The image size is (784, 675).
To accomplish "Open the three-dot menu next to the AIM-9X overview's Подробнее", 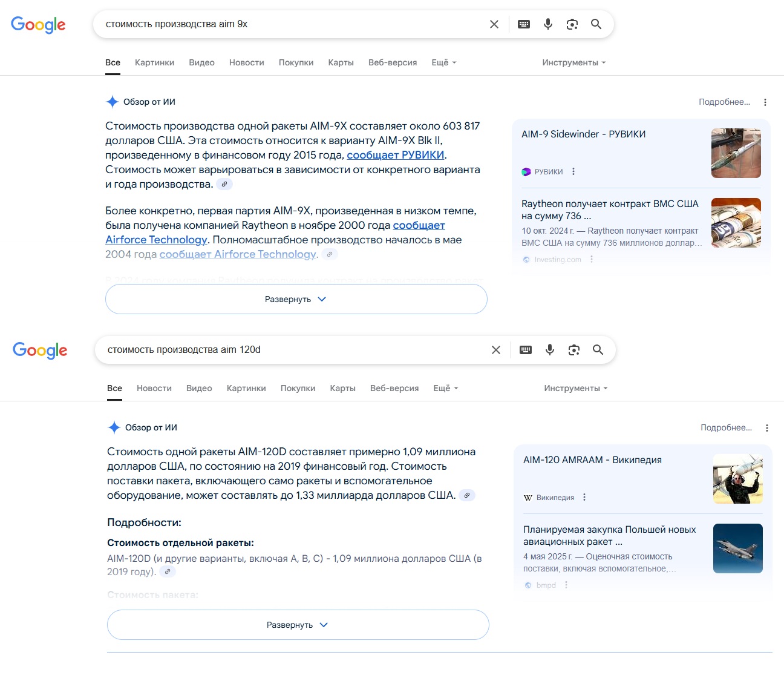I will click(x=765, y=102).
